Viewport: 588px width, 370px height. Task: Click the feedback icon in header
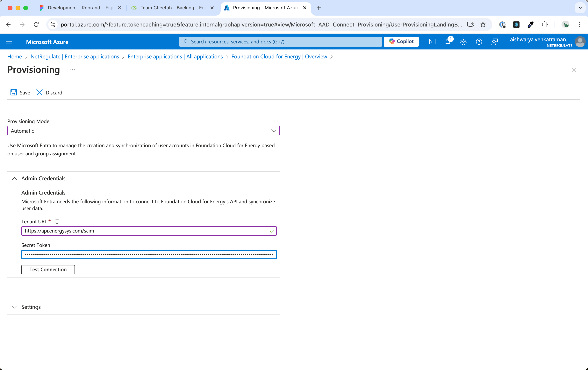click(x=494, y=42)
